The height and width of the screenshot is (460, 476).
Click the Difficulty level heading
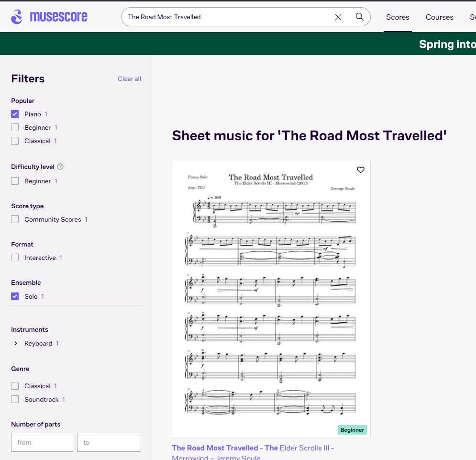(x=33, y=167)
